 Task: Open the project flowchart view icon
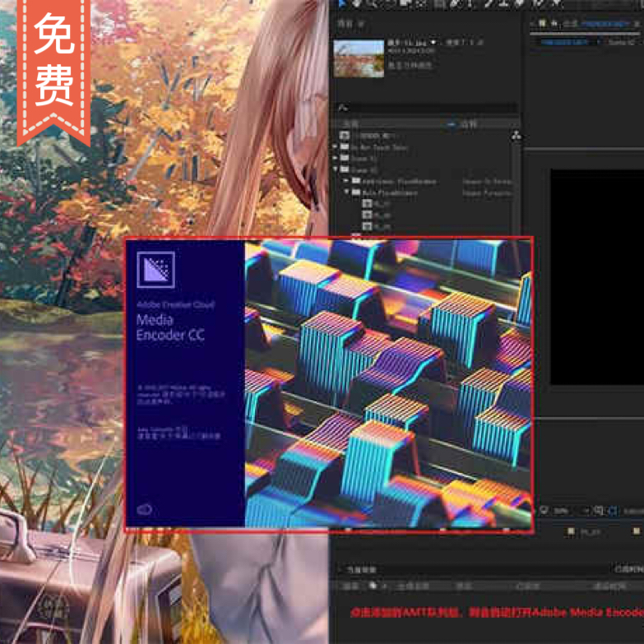[x=517, y=135]
